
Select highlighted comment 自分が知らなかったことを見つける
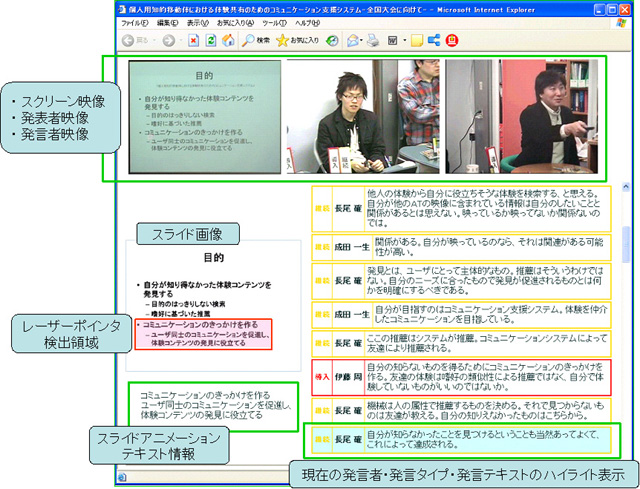tap(461, 440)
